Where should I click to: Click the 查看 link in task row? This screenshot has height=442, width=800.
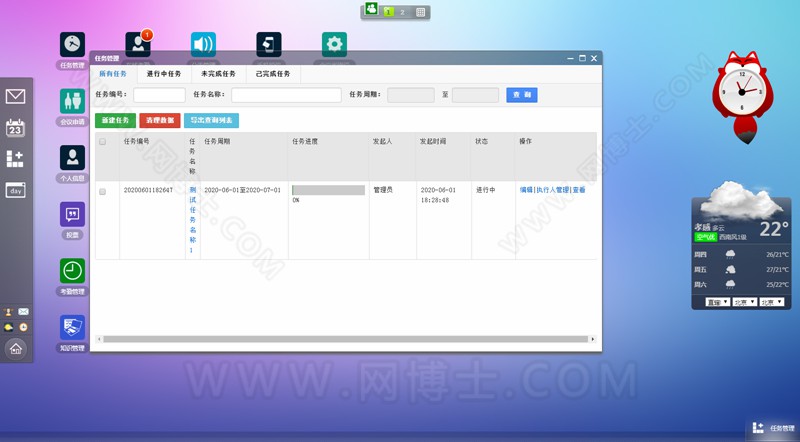579,190
